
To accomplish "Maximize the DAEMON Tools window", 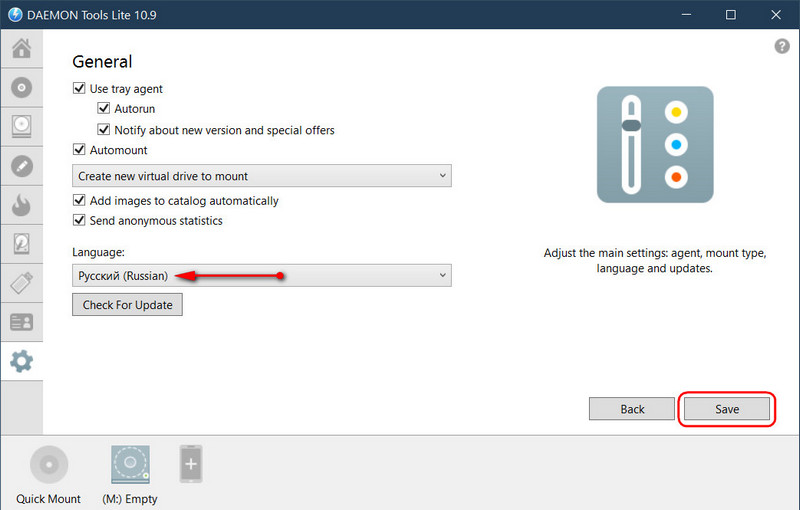I will coord(731,15).
